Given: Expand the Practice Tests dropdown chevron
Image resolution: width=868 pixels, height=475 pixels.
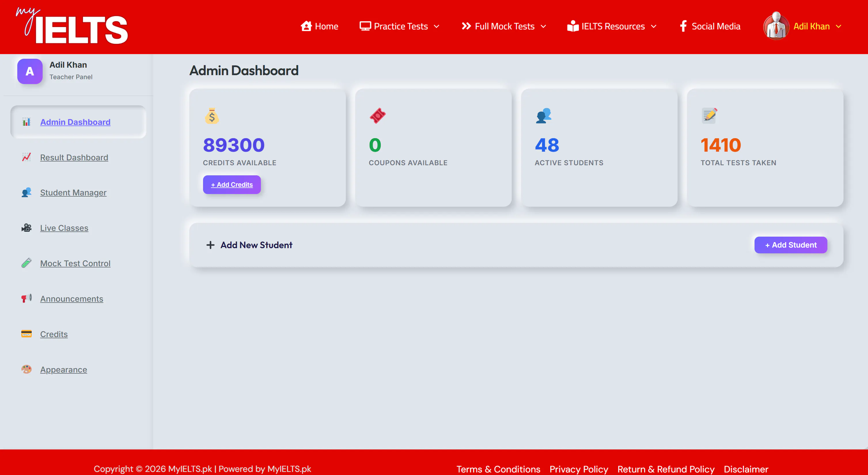Looking at the screenshot, I should pyautogui.click(x=436, y=26).
